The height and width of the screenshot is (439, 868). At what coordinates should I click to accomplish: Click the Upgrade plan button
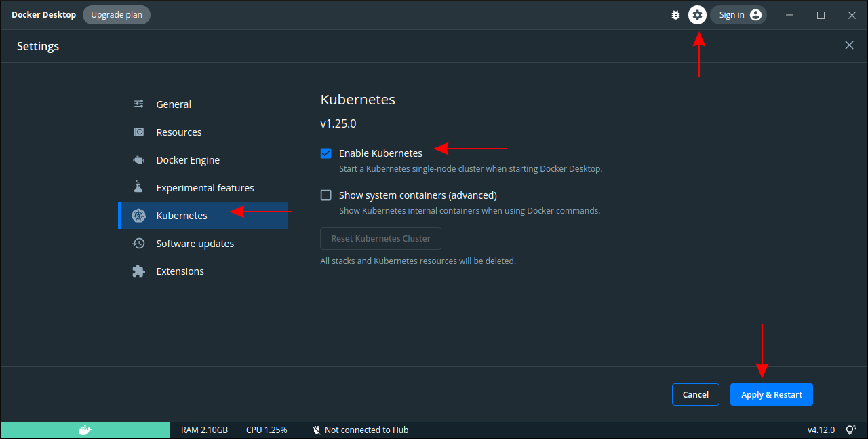(x=116, y=14)
